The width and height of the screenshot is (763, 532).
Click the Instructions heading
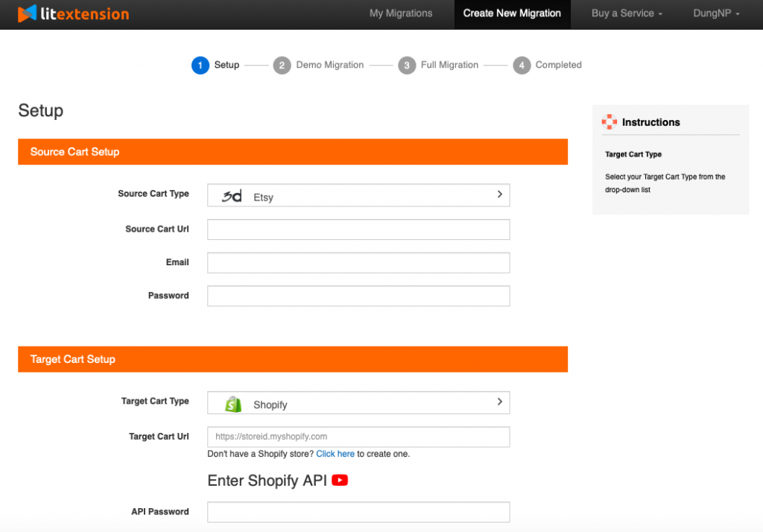pos(650,122)
